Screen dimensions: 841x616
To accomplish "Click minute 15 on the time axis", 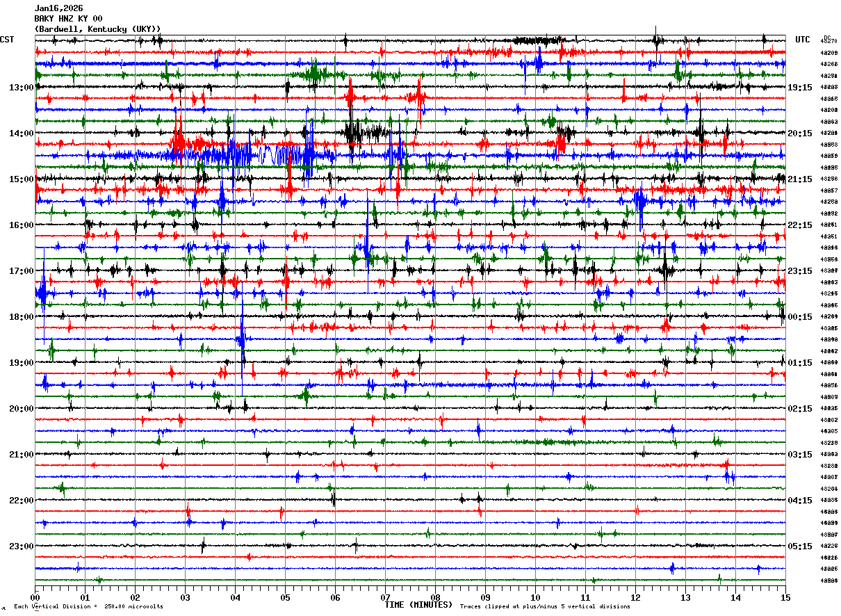I will [785, 597].
